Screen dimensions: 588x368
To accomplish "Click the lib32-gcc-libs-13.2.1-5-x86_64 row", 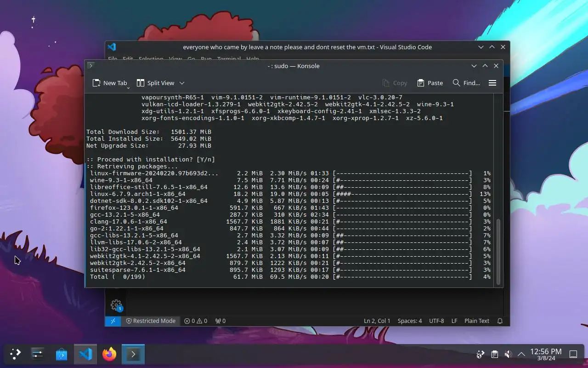I will 290,249.
